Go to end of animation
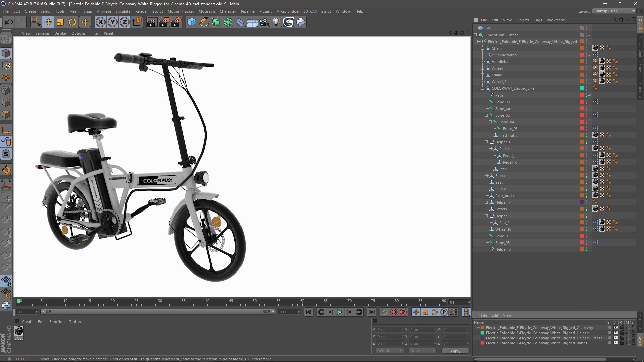This screenshot has height=362, width=644. coord(372,312)
